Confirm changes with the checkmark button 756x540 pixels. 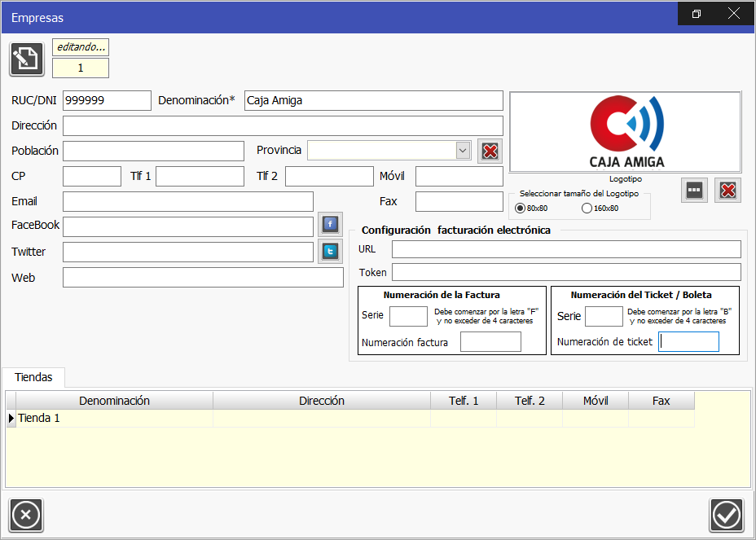tap(726, 515)
